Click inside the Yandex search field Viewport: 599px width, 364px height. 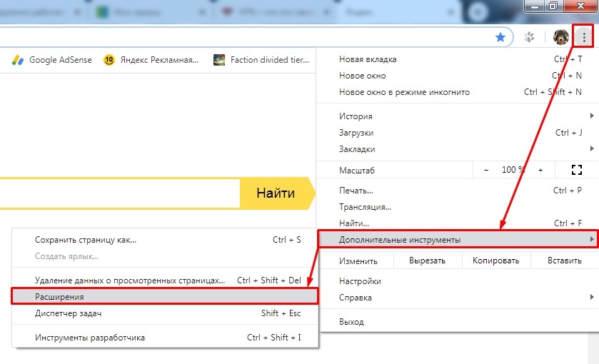coord(119,193)
